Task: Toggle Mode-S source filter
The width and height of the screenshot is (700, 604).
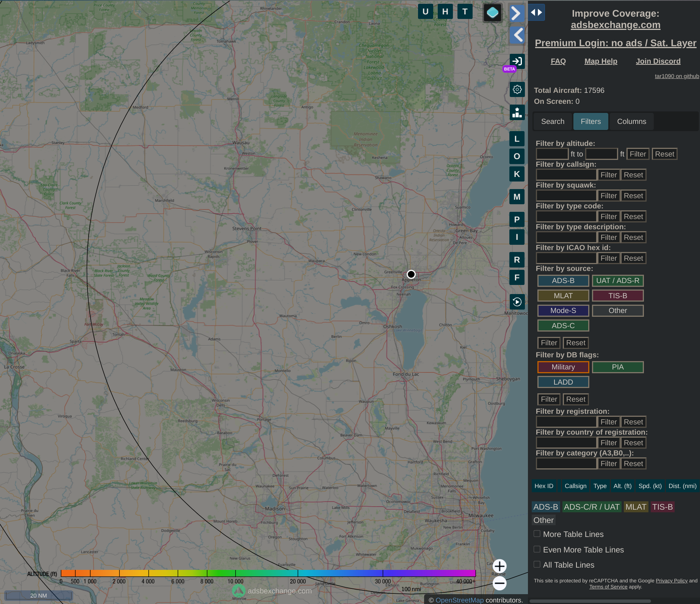Action: [x=563, y=311]
